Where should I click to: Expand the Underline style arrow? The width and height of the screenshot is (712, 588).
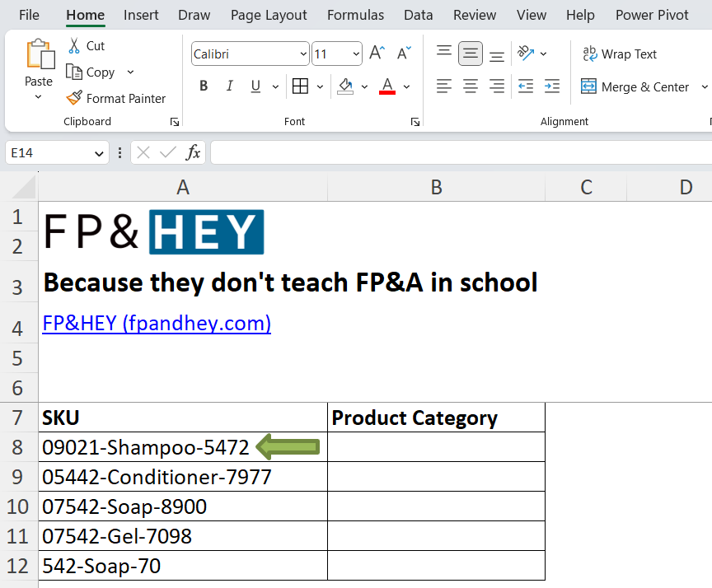point(275,86)
